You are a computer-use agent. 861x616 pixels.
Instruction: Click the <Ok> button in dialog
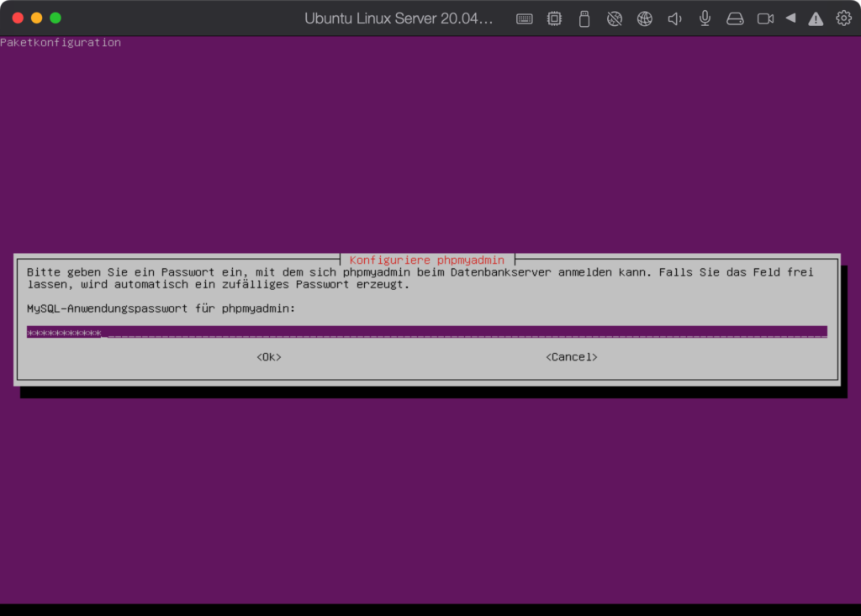coord(269,357)
